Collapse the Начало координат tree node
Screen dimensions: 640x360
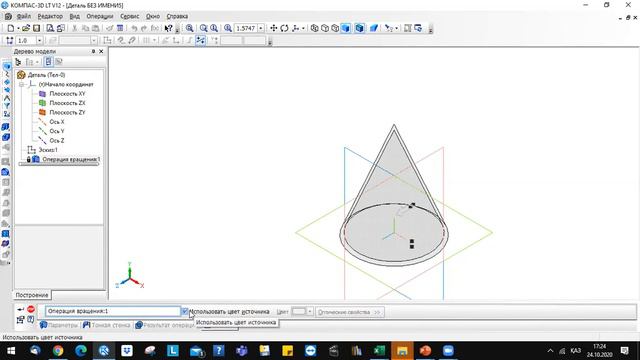(22, 84)
